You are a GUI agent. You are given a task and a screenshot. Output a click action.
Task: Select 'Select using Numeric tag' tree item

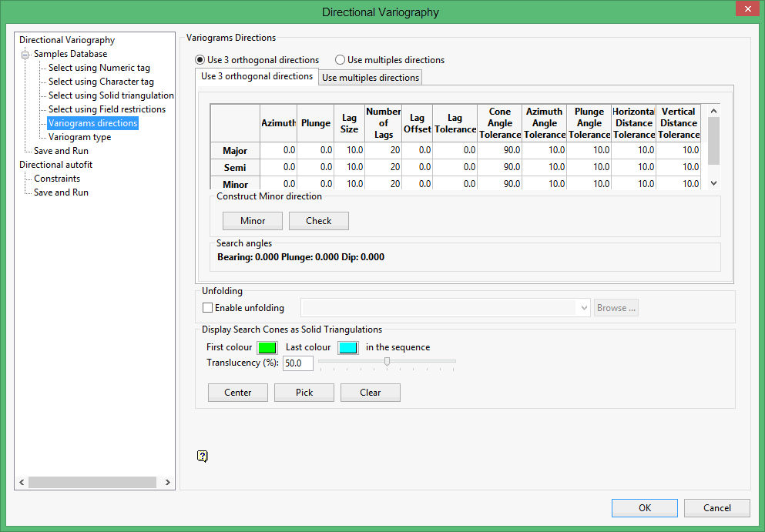pyautogui.click(x=99, y=68)
